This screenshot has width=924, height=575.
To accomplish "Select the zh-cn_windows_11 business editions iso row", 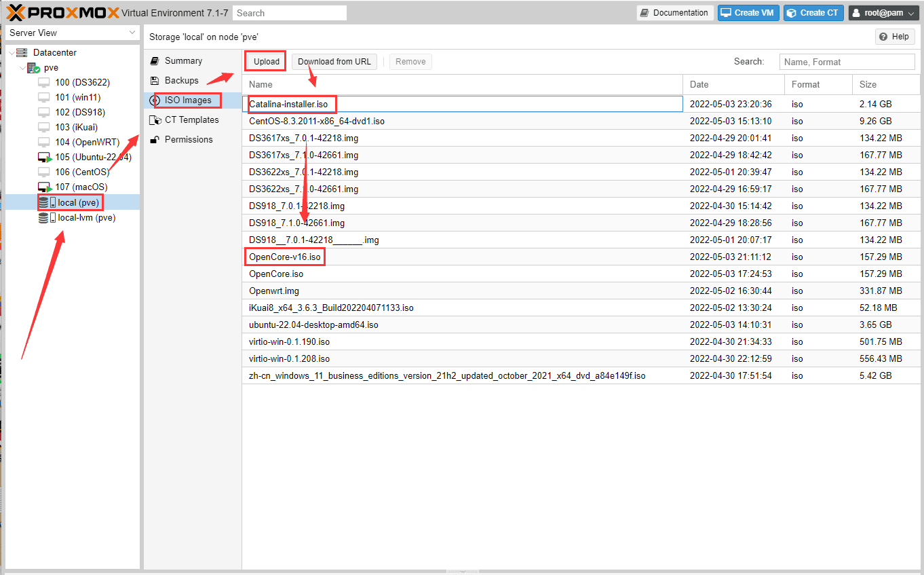I will pyautogui.click(x=581, y=375).
